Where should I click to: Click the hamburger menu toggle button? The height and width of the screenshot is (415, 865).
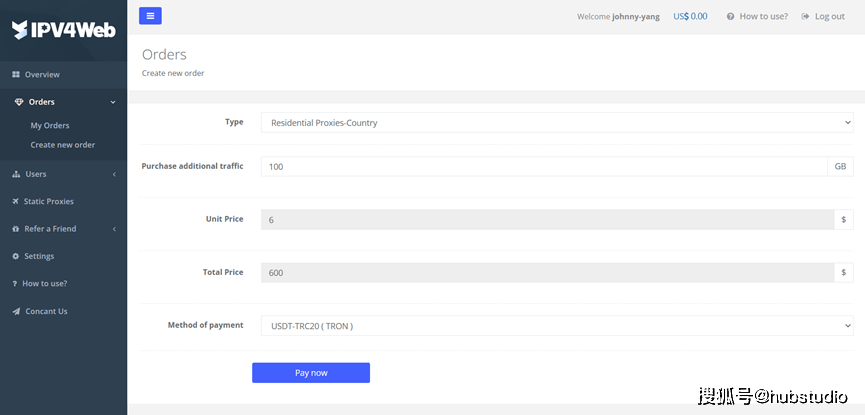(150, 15)
